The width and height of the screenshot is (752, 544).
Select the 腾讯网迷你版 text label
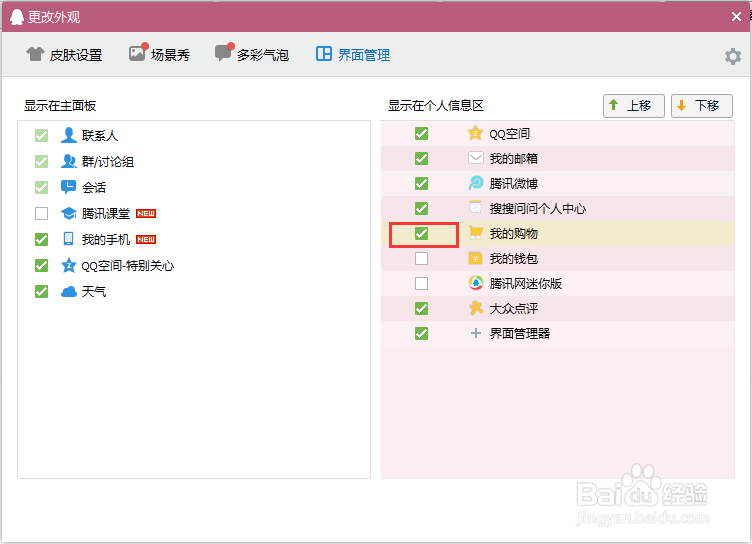coord(526,284)
